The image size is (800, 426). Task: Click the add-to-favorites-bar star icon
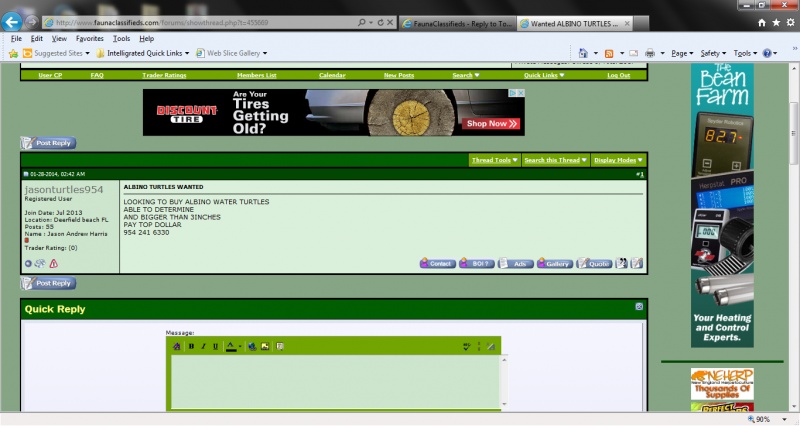pos(13,53)
